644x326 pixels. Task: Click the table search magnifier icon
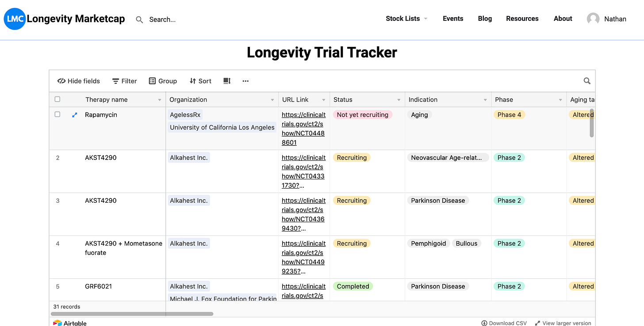point(587,81)
